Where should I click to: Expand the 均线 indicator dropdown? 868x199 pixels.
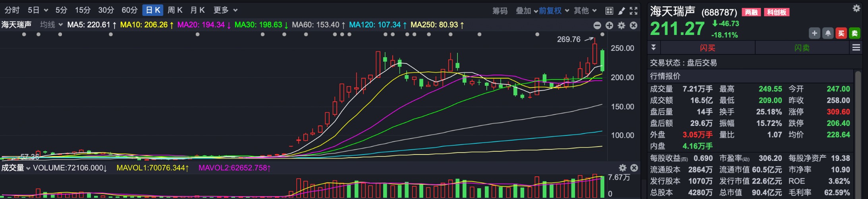[52, 25]
